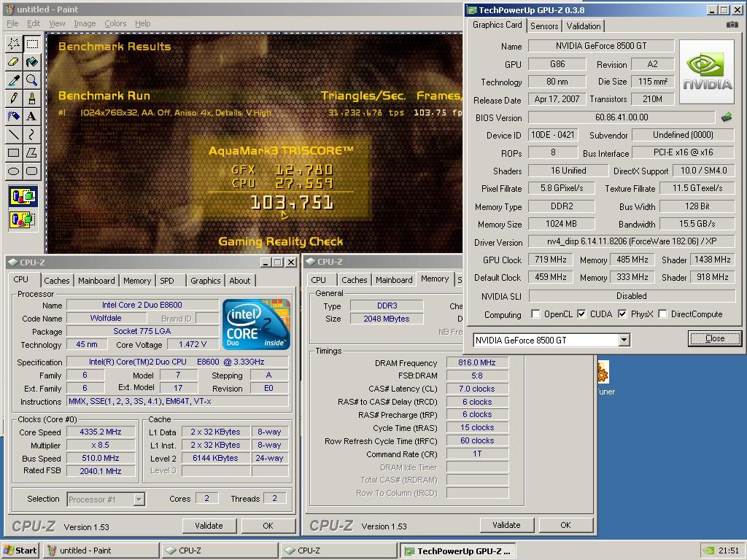Select the Pencil tool in Paint

14,98
